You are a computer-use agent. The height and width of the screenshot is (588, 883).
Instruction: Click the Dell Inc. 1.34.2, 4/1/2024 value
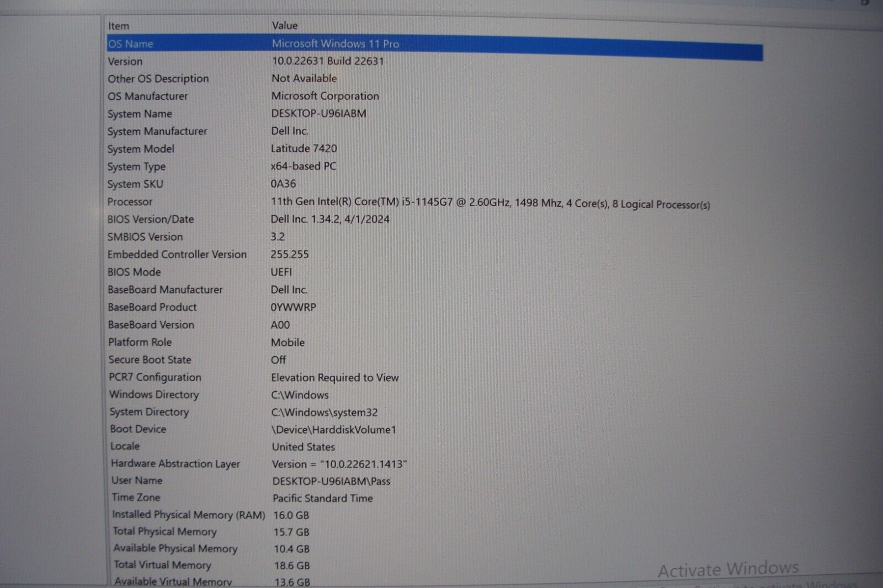(330, 219)
